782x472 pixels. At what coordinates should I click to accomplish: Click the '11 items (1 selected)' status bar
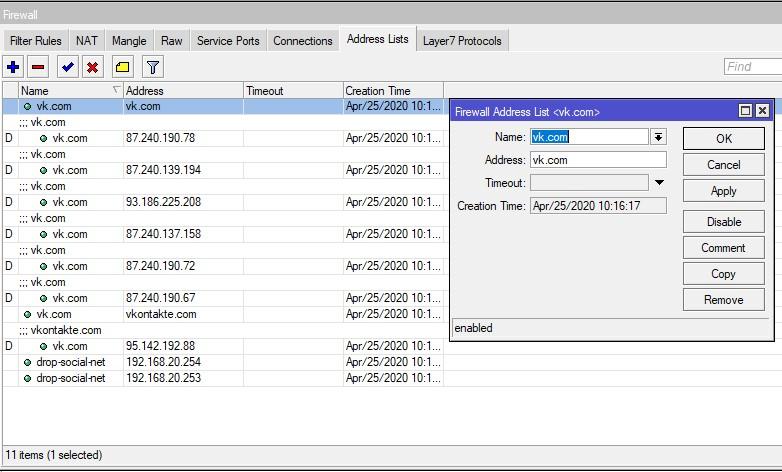(54, 455)
